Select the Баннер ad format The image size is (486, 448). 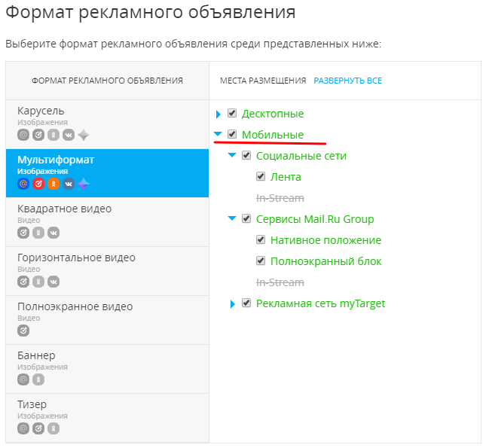pos(107,369)
